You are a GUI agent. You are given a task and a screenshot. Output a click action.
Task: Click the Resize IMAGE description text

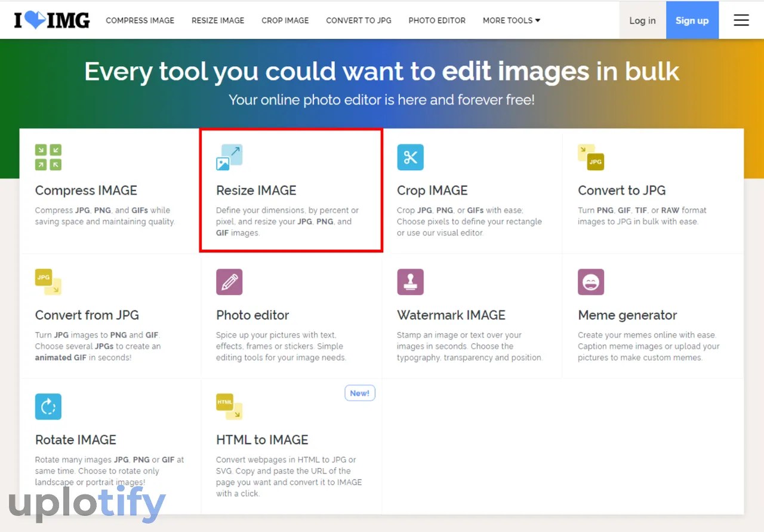coord(287,222)
